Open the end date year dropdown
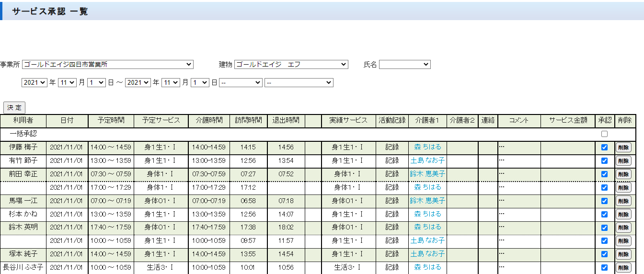This screenshot has height=274, width=644. tap(138, 82)
